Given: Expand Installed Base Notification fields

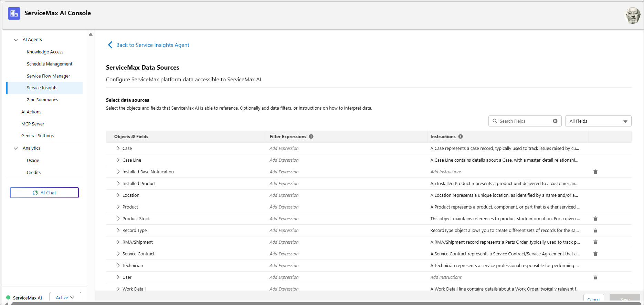Looking at the screenshot, I should click(x=118, y=172).
